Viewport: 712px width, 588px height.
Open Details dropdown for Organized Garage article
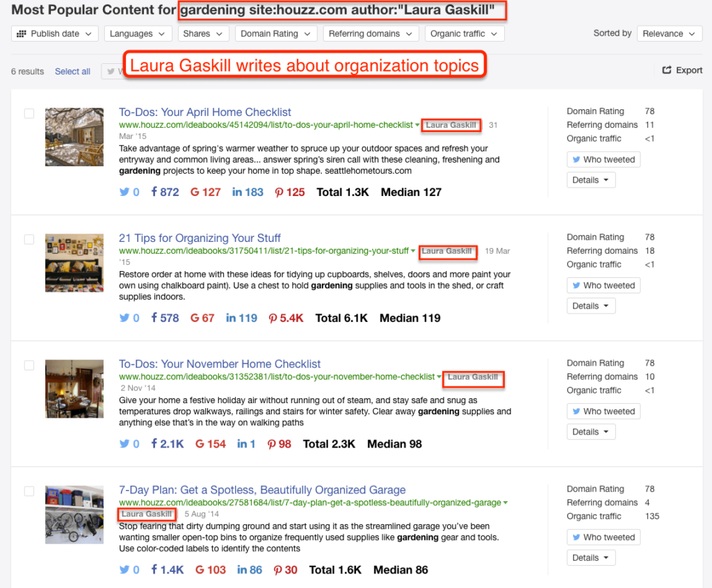(x=591, y=557)
